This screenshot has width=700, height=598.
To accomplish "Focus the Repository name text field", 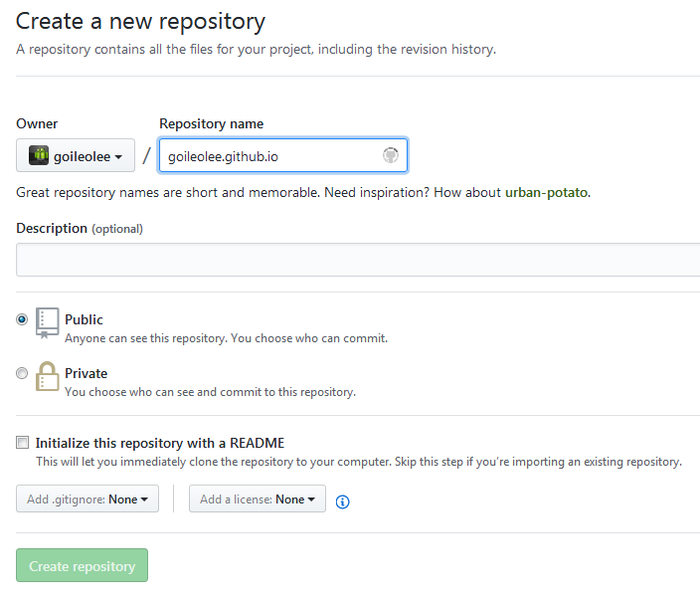I will pyautogui.click(x=268, y=155).
